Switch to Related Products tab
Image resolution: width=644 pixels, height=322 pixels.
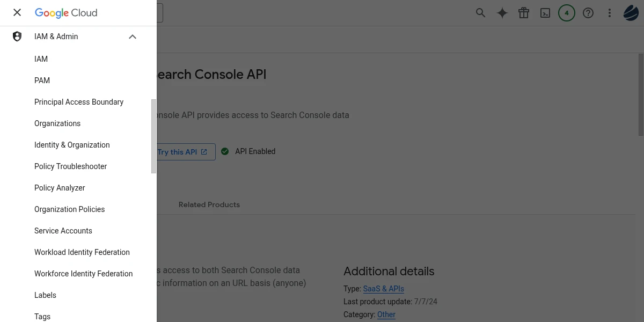(209, 204)
